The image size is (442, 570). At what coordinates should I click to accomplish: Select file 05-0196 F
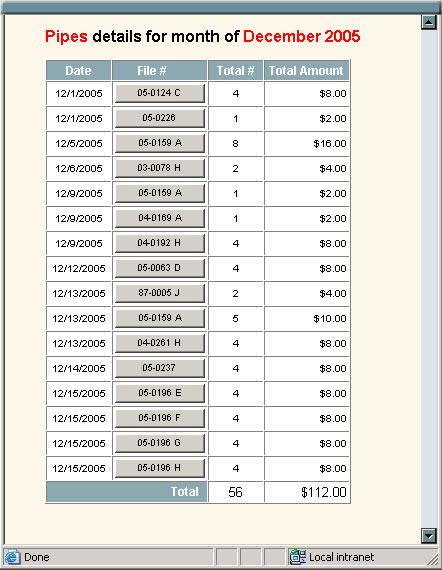(x=160, y=418)
